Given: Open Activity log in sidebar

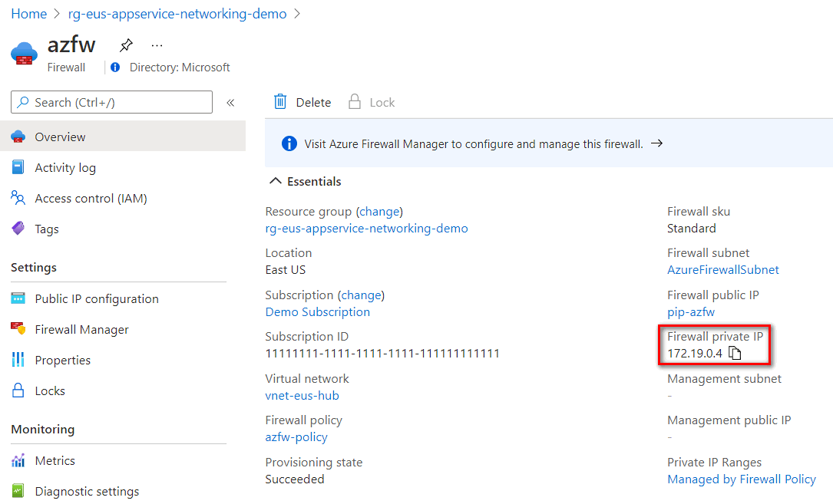Looking at the screenshot, I should pyautogui.click(x=65, y=168).
